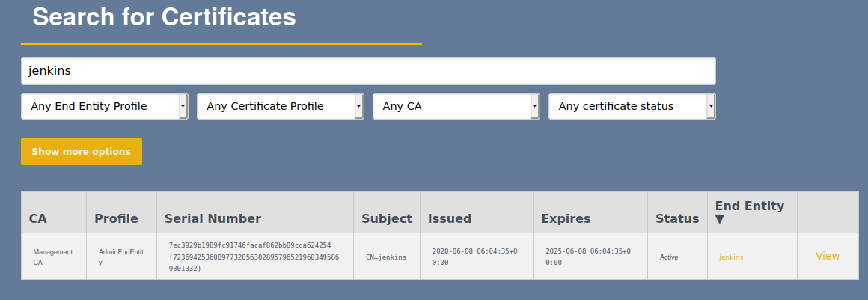Expand the Any certificate status dropdown
Screen dimensions: 868x300
coord(632,106)
